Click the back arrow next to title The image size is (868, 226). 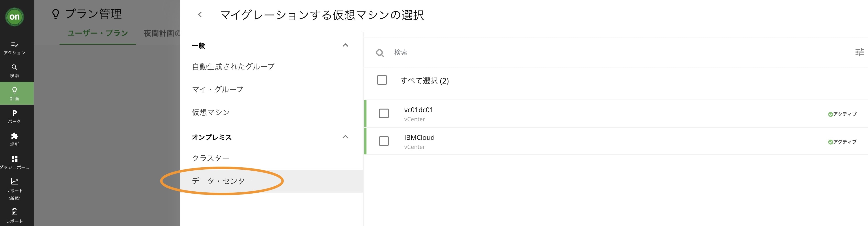[x=200, y=15]
